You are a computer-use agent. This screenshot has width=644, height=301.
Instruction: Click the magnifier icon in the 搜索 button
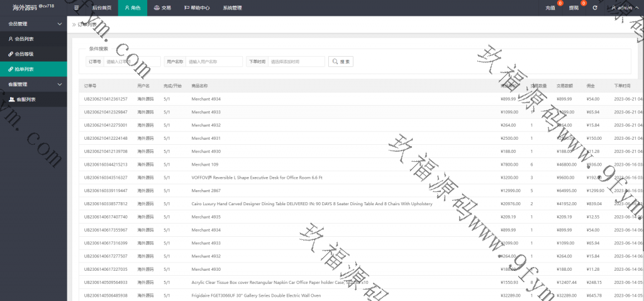pyautogui.click(x=335, y=62)
